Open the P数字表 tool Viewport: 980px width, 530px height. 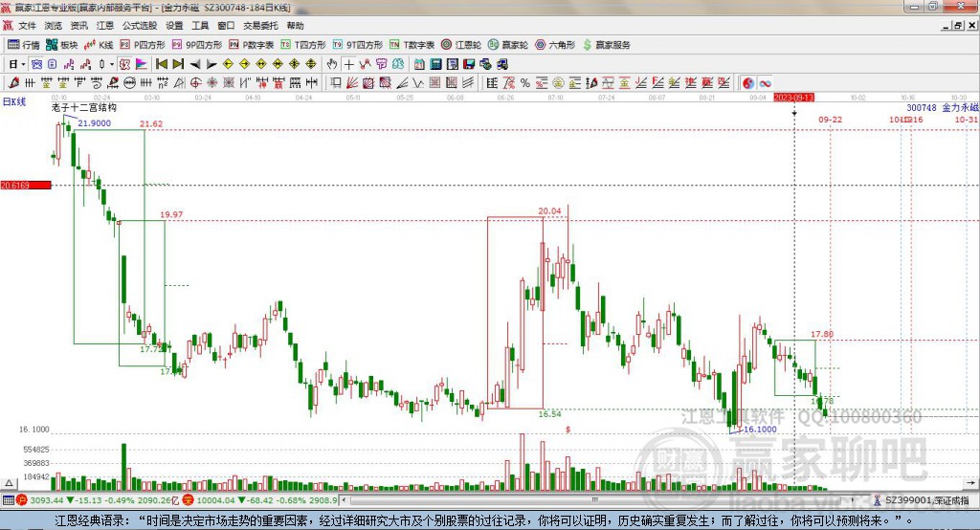[x=252, y=44]
